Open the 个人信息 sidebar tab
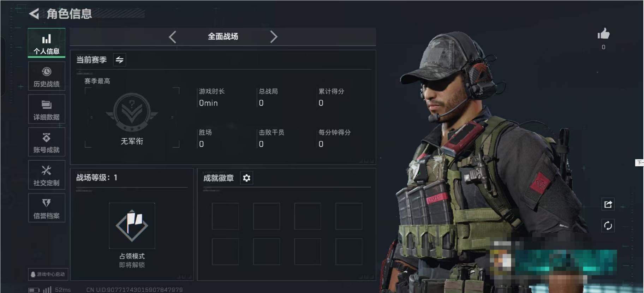Viewport: 644px width, 293px height. point(47,43)
